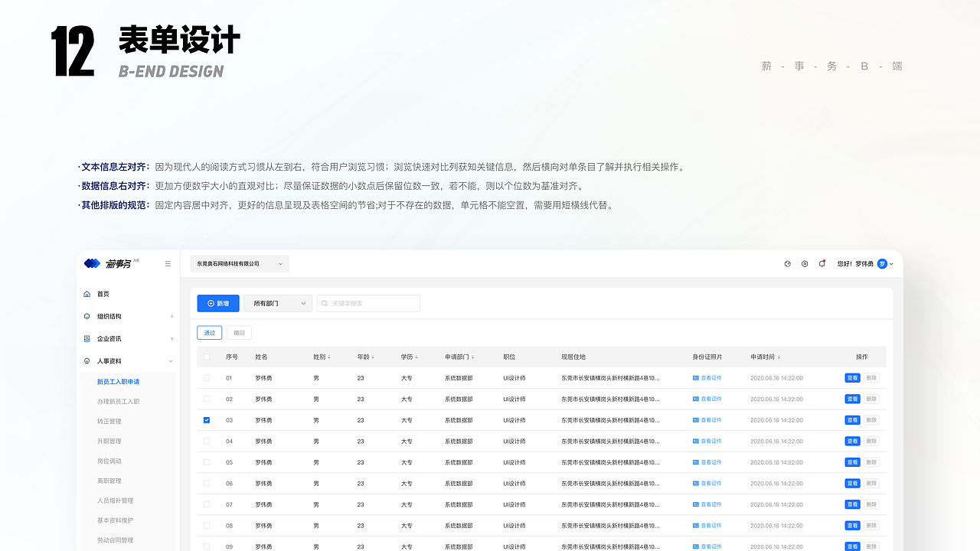This screenshot has width=980, height=551.
Task: Select 基本资料维护 in the sidebar
Action: point(115,521)
